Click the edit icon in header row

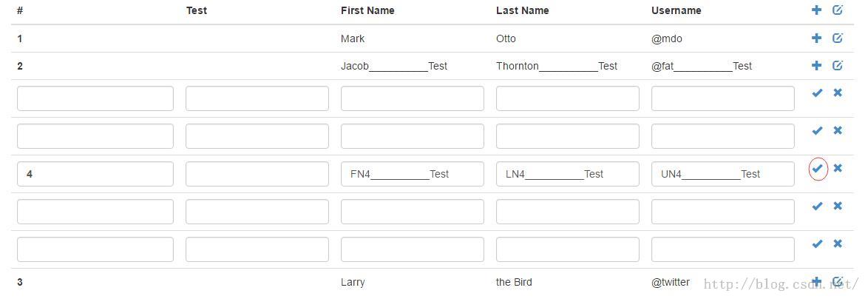[838, 10]
